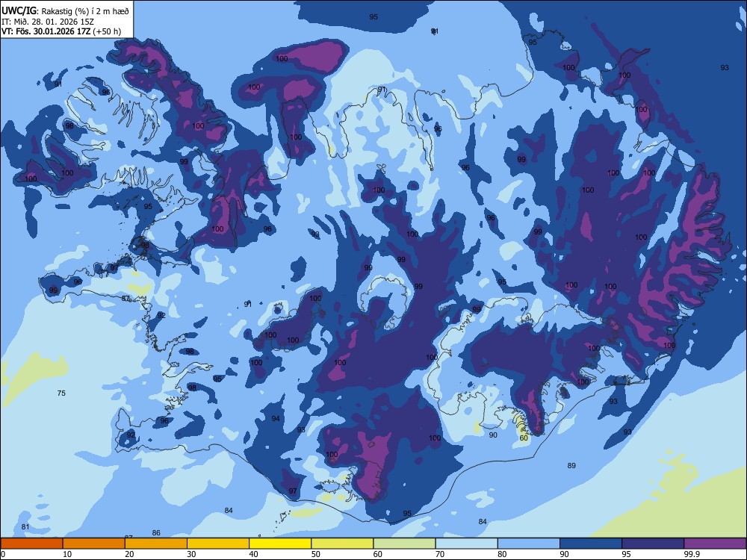Click the '10' legend scale label
Image resolution: width=747 pixels, height=560 pixels.
pyautogui.click(x=67, y=554)
